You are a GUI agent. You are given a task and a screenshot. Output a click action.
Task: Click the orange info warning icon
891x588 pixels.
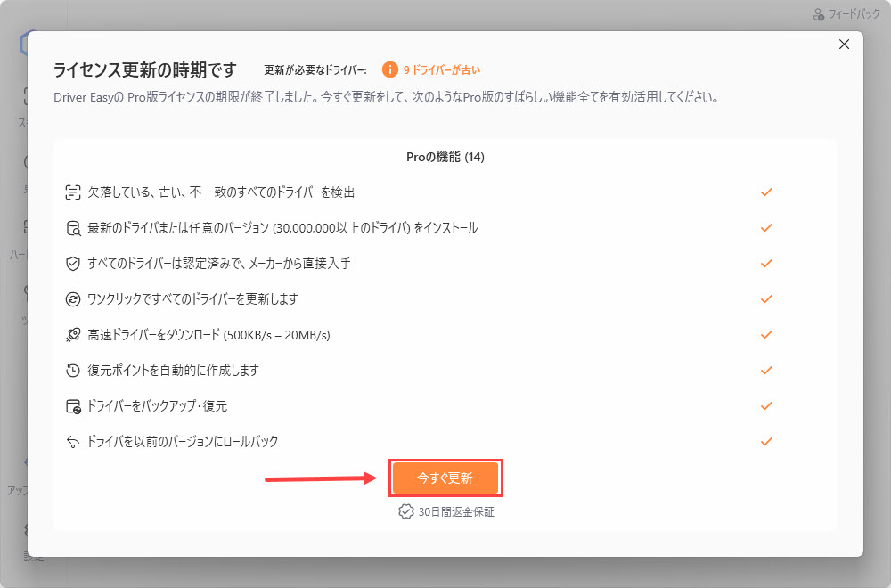[x=390, y=69]
